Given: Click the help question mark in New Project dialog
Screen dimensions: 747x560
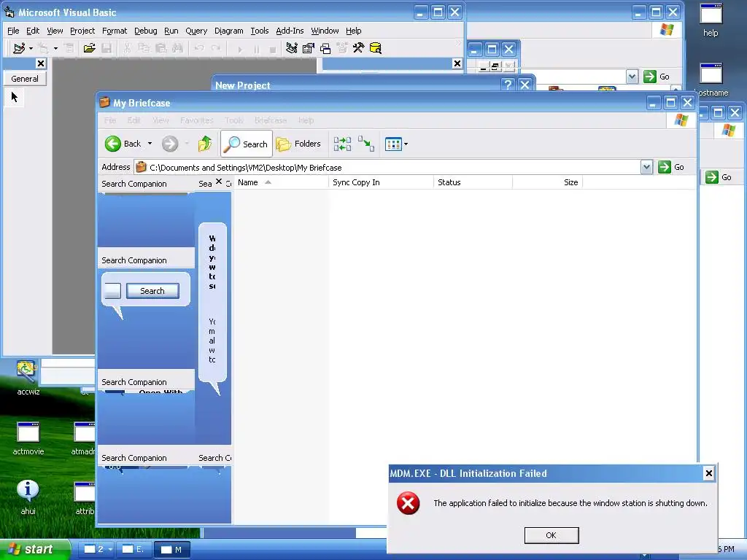Looking at the screenshot, I should pos(508,85).
